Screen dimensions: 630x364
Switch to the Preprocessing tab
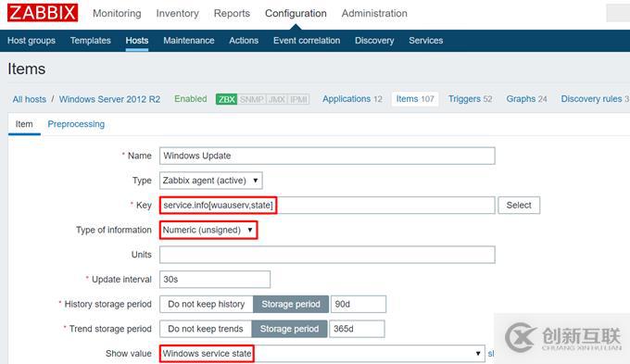coord(76,124)
